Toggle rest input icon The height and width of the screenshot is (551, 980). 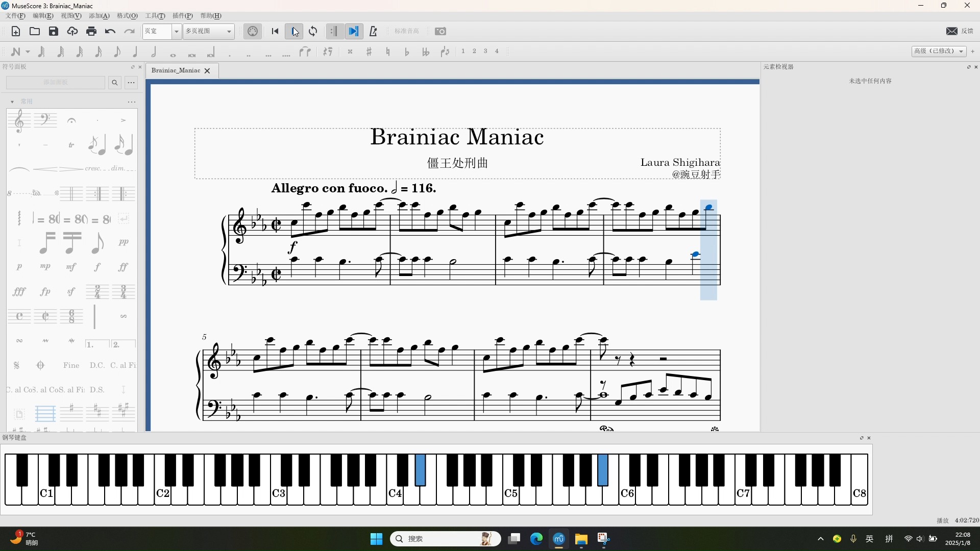click(x=328, y=52)
